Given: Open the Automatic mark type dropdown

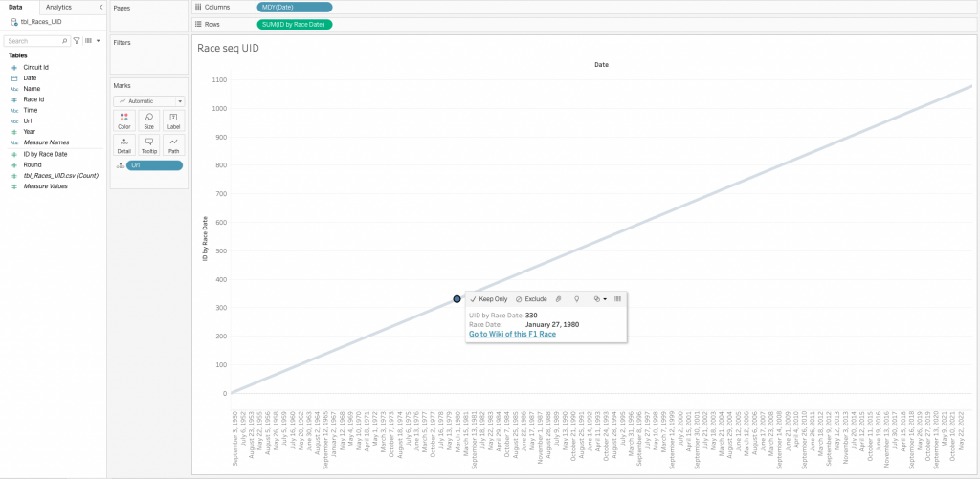Looking at the screenshot, I should [148, 100].
